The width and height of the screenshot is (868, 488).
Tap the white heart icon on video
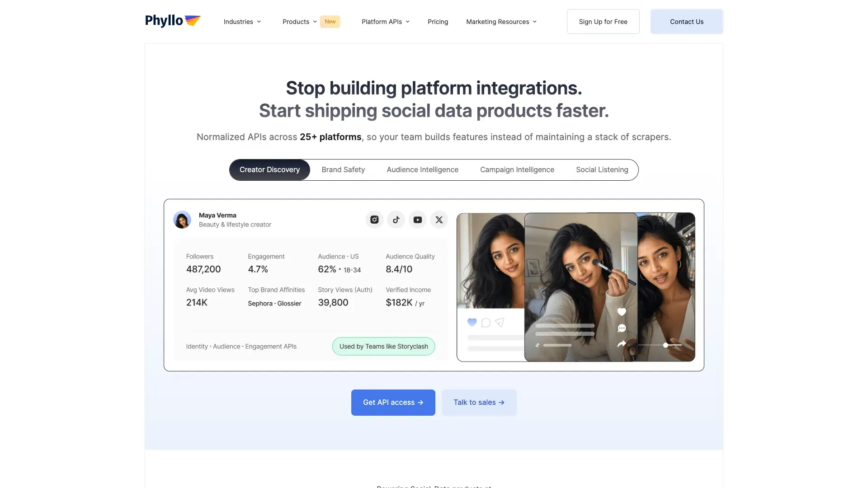coord(622,312)
